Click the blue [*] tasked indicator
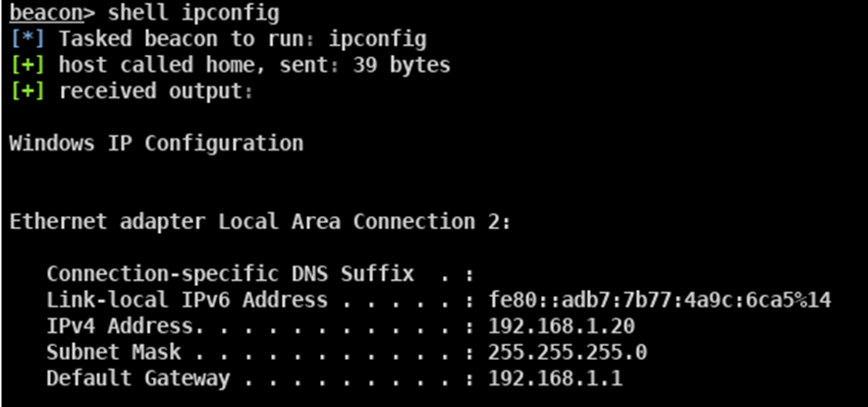Image resolution: width=868 pixels, height=407 pixels. (x=27, y=39)
